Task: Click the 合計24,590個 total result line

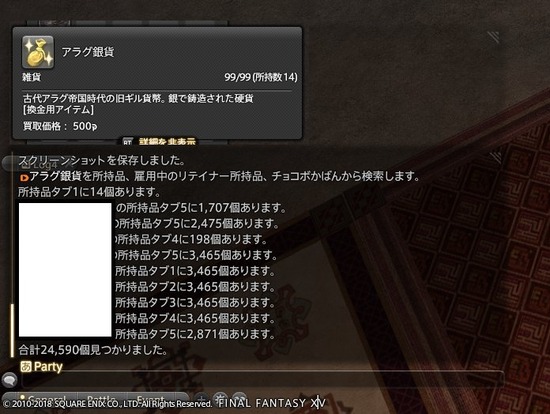Action: point(93,350)
